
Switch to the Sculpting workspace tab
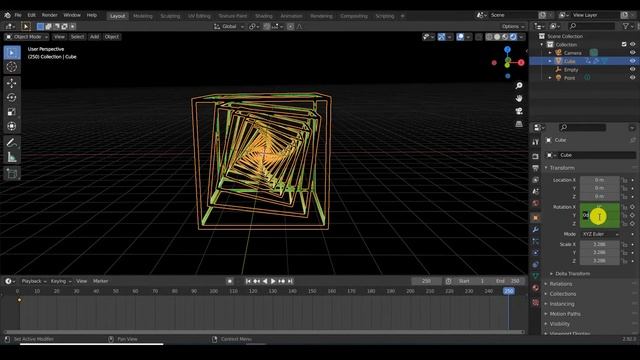coord(170,16)
